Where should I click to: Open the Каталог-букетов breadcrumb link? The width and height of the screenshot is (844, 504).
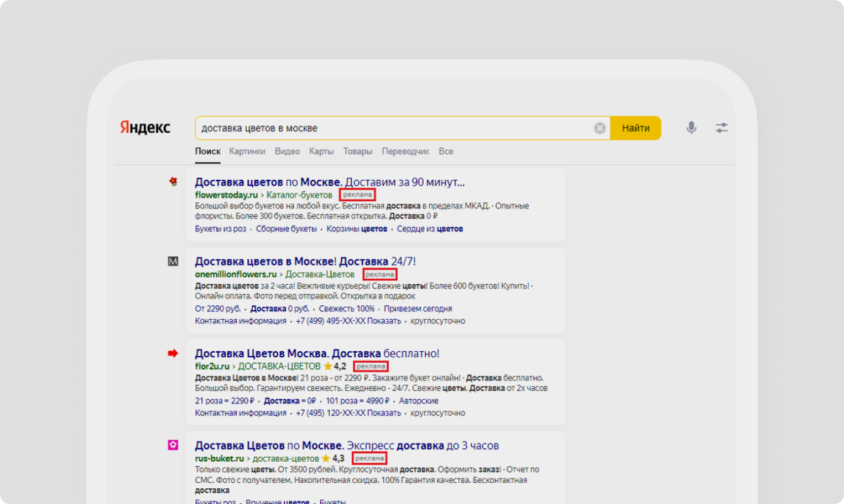[300, 195]
